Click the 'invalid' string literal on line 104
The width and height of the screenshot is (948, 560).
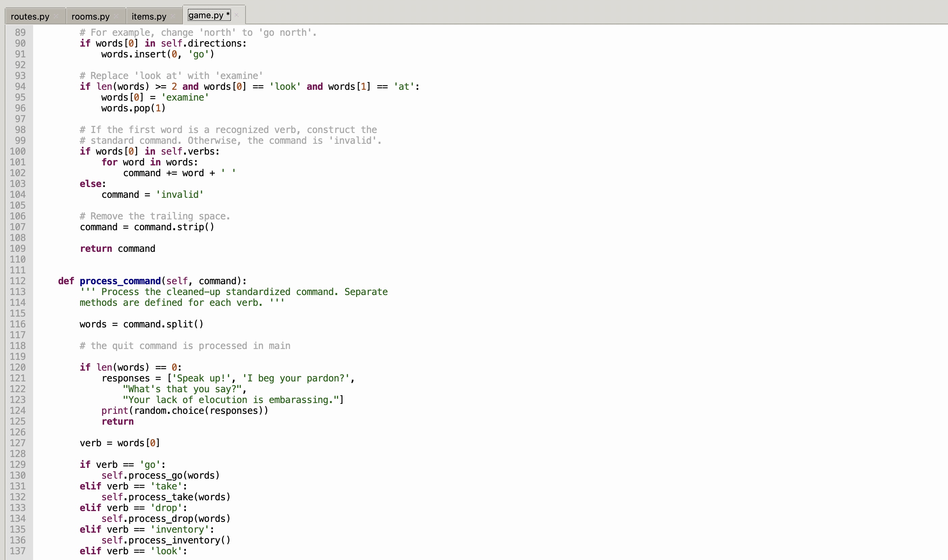tap(180, 195)
